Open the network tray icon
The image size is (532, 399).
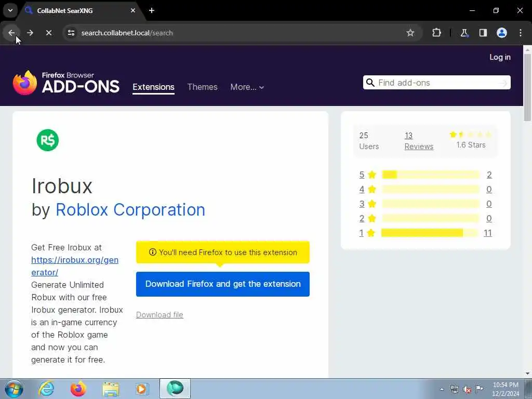454,389
